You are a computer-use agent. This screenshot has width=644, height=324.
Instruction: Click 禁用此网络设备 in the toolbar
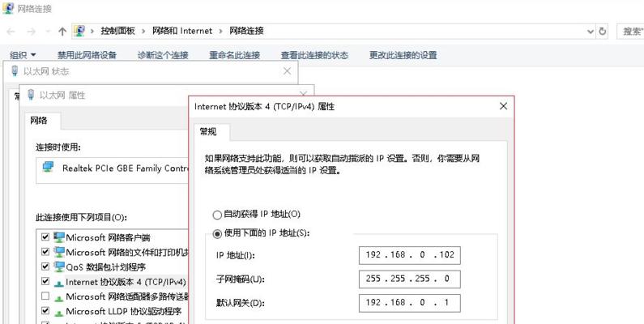(87, 54)
